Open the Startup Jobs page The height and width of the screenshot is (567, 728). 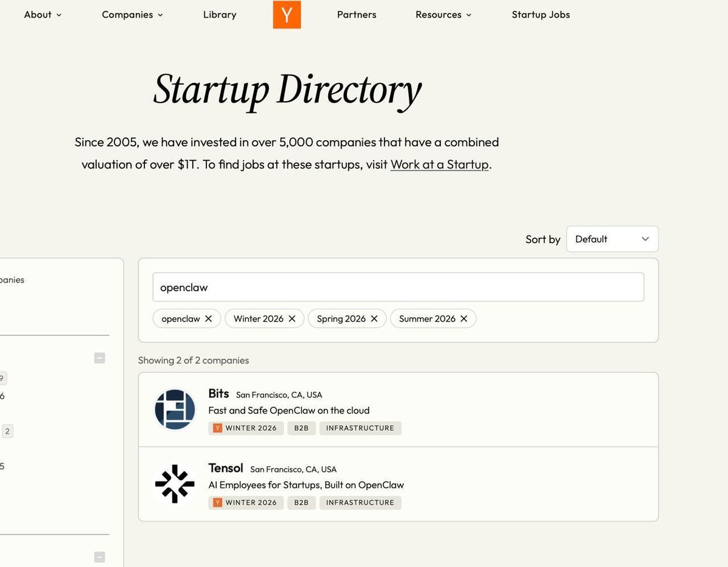[x=541, y=15]
